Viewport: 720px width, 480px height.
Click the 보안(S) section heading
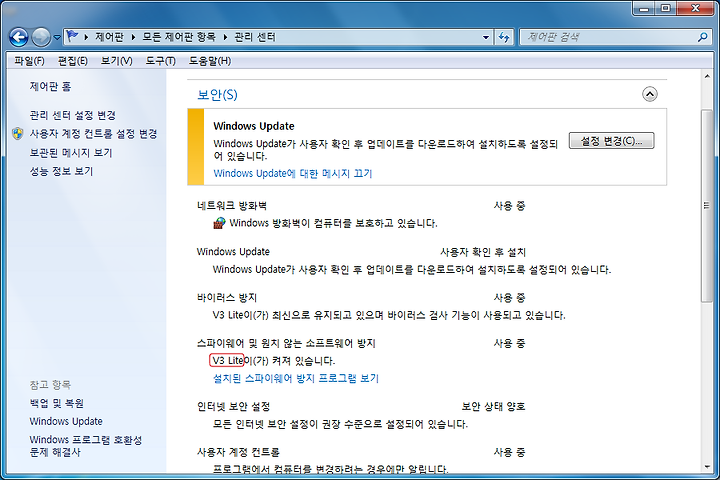tap(217, 95)
